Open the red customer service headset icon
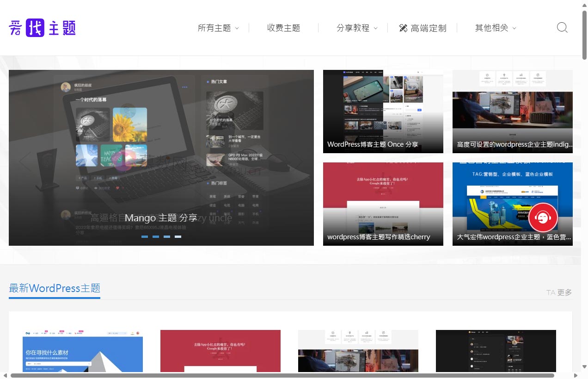Screen dimensions: 588x379 (x=543, y=217)
